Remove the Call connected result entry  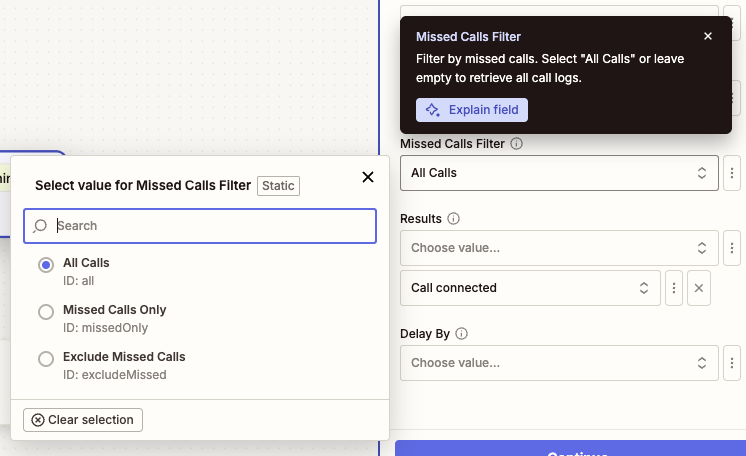point(700,288)
